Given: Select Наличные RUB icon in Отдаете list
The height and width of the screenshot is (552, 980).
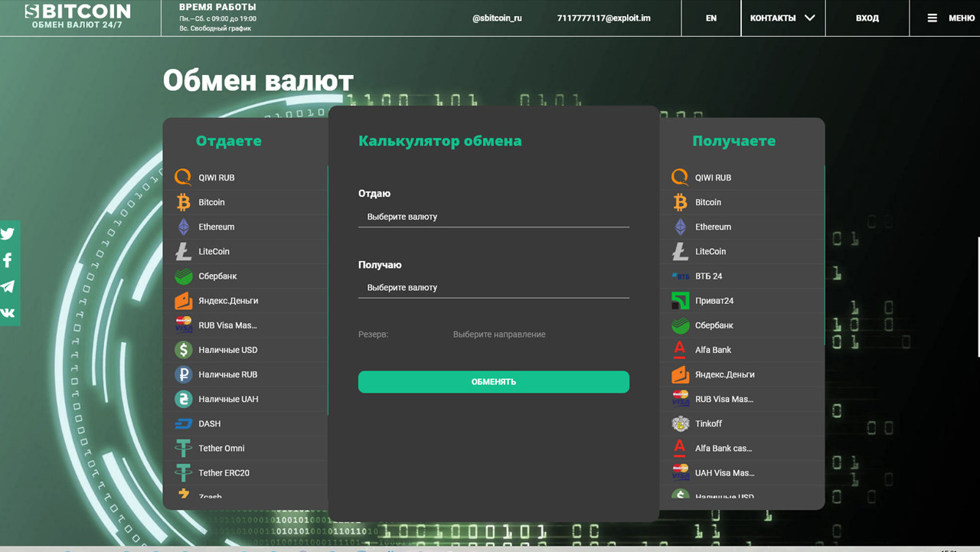Looking at the screenshot, I should 183,374.
